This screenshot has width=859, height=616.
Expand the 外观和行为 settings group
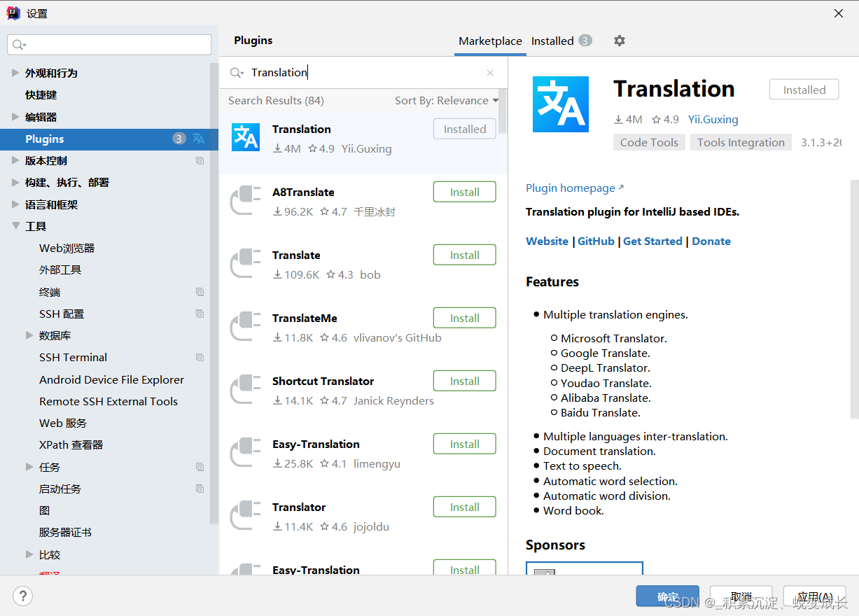point(15,73)
